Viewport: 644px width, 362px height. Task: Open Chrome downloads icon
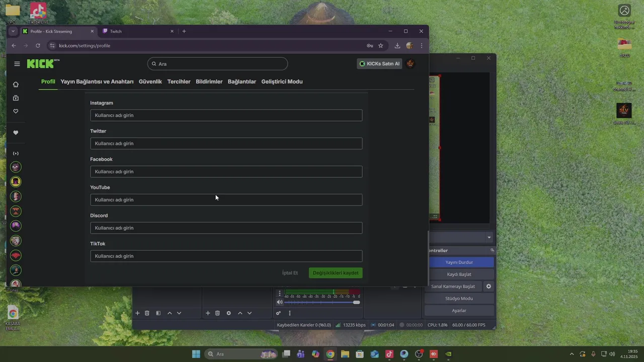(x=397, y=45)
